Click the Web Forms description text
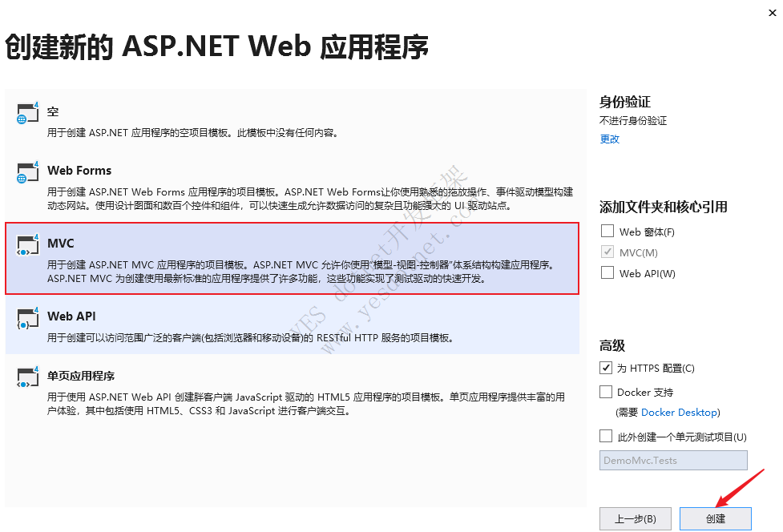 (309, 199)
